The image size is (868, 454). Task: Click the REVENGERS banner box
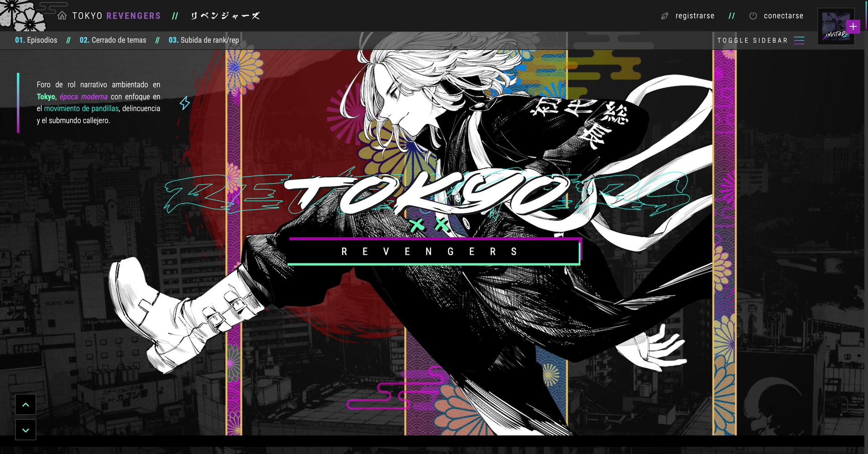click(434, 251)
